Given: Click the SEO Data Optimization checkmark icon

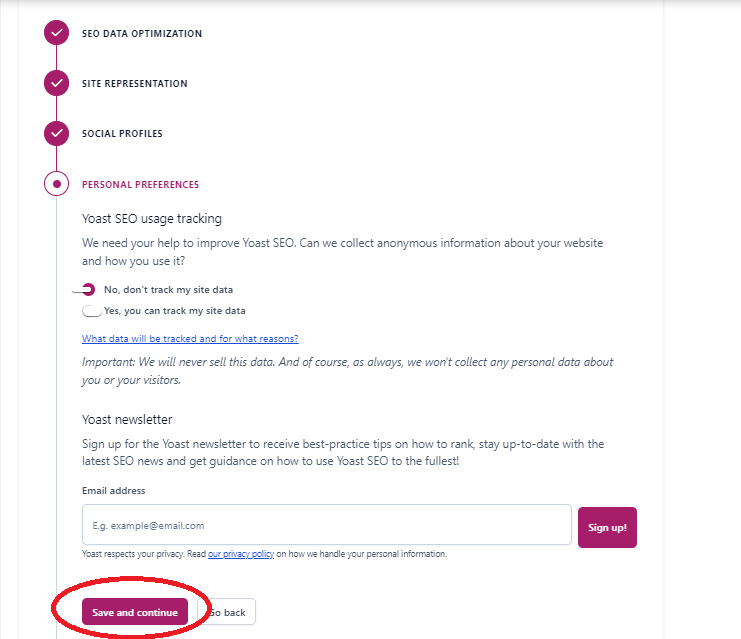Looking at the screenshot, I should (x=57, y=33).
